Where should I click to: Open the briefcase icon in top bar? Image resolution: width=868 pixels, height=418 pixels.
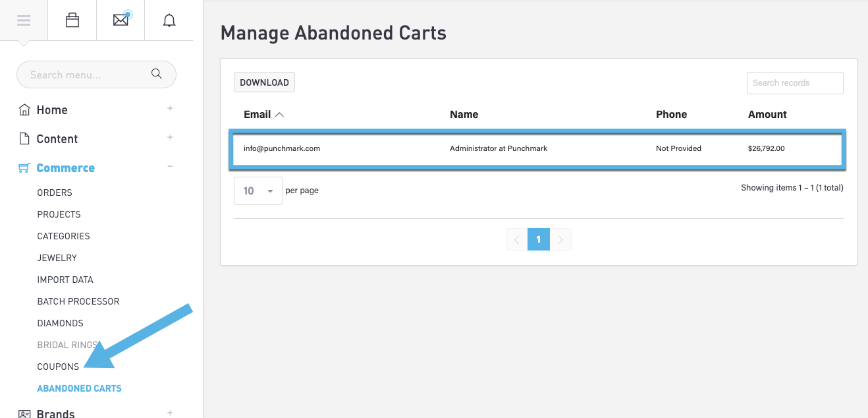[x=72, y=20]
